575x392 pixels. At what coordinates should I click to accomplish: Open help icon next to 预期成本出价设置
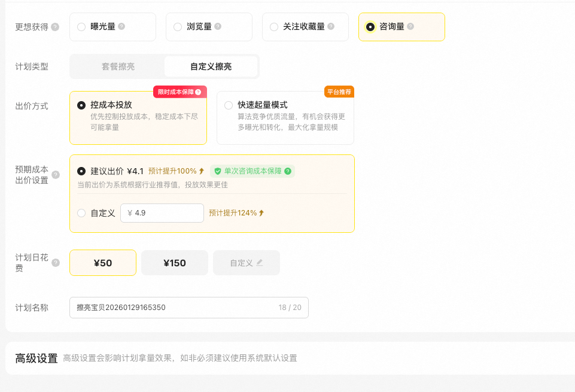[56, 175]
